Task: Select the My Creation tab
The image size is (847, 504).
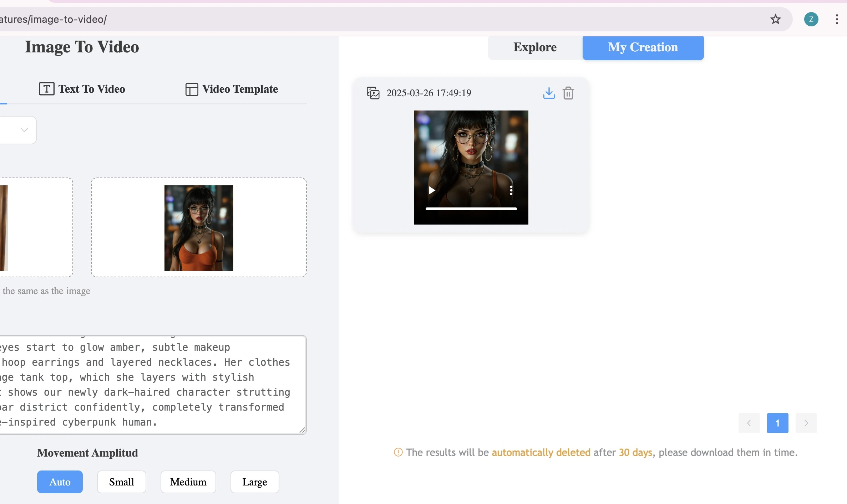Action: (x=643, y=47)
